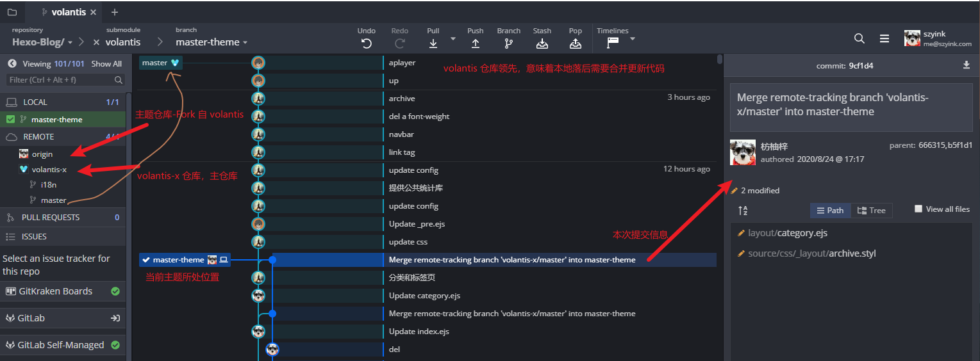Add a new tab with plus icon
Viewport: 980px width, 361px height.
point(115,12)
